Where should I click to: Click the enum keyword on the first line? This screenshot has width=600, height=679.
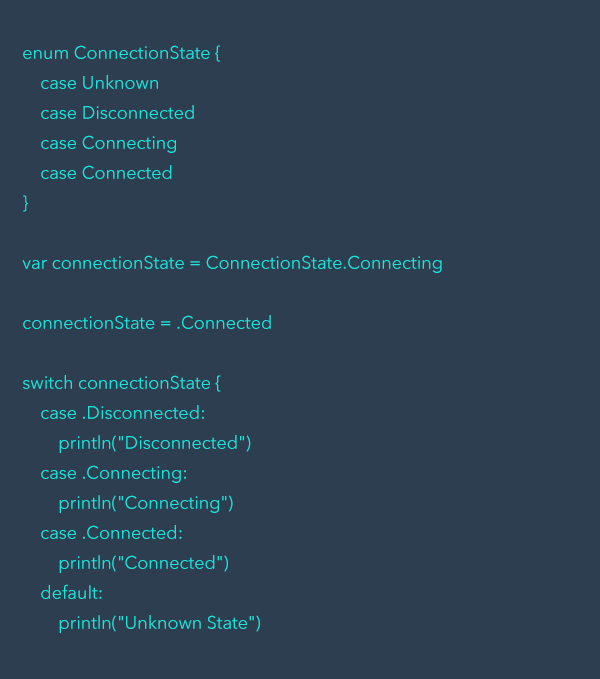coord(45,53)
